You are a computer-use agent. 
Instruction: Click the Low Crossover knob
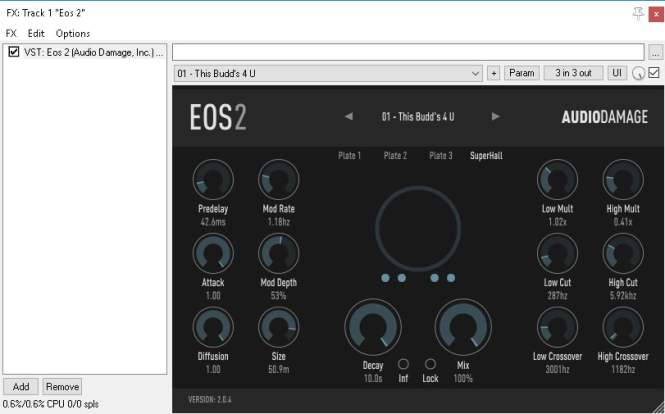point(557,327)
